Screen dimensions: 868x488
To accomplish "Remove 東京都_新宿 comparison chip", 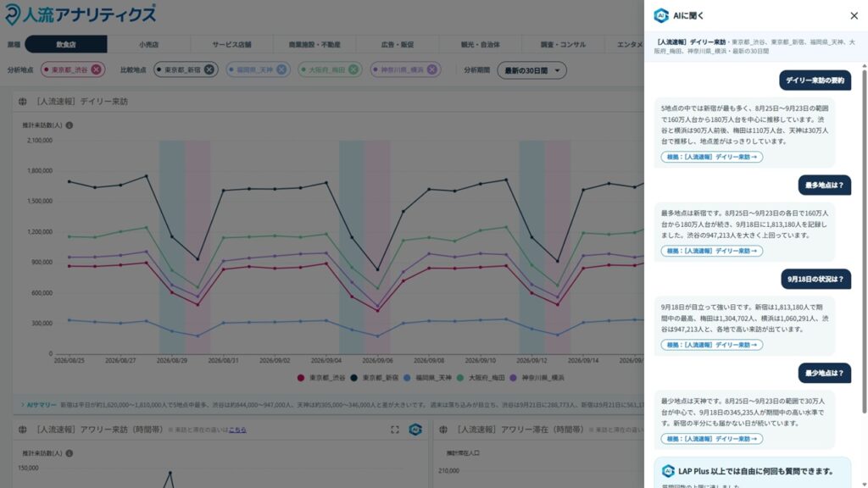I will point(209,69).
